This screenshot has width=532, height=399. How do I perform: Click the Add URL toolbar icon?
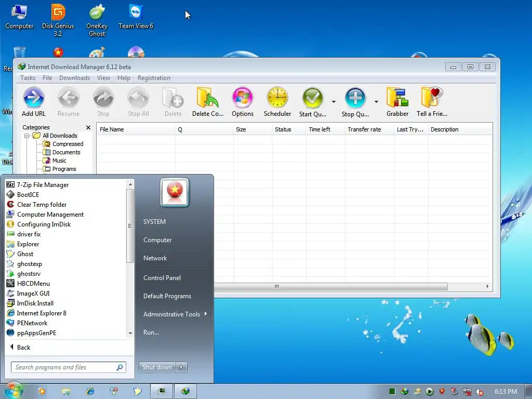34,102
